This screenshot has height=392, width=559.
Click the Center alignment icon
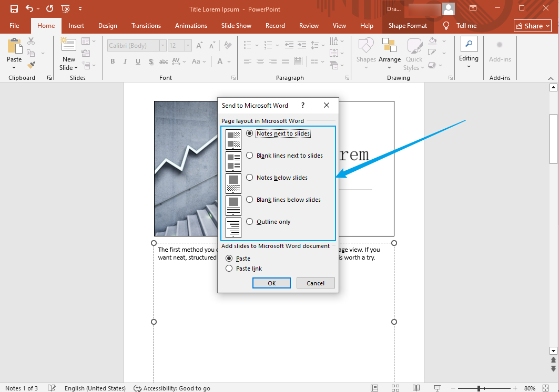[260, 61]
